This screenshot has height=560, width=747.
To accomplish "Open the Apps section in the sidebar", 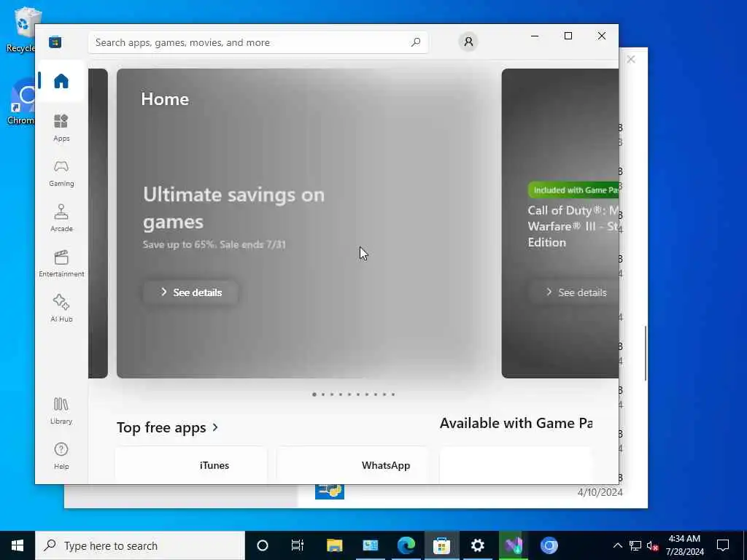I will pyautogui.click(x=61, y=128).
